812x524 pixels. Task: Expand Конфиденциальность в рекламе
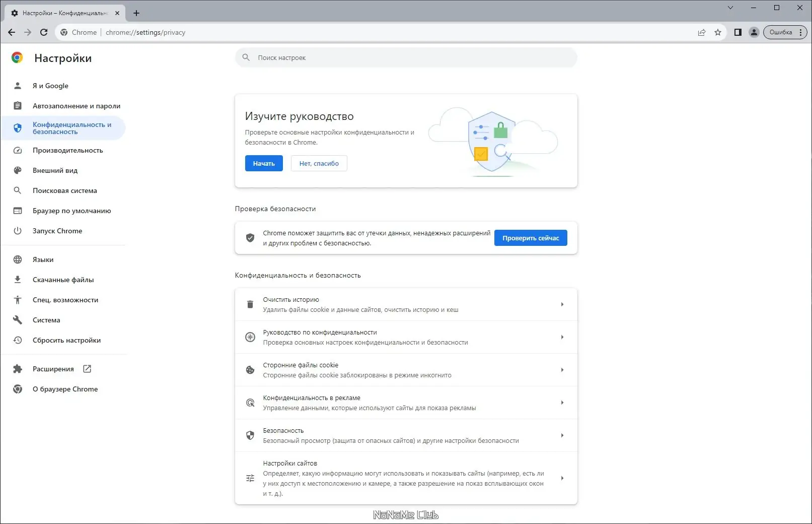562,403
